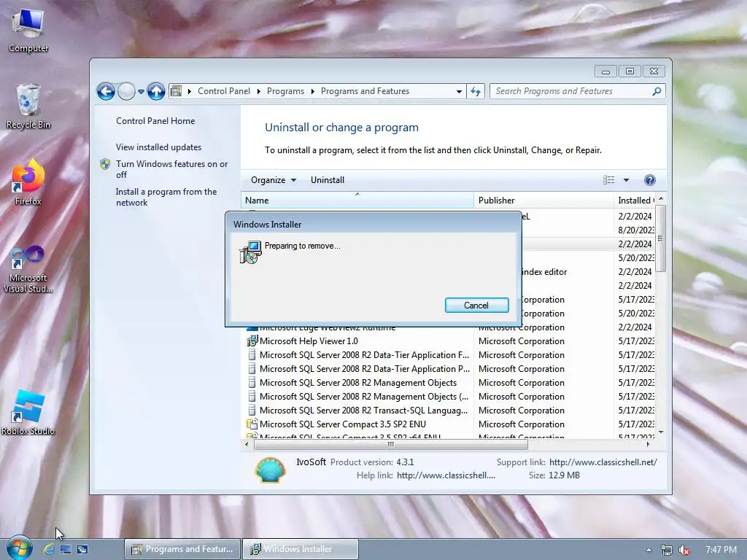Click the network tray icon
Image resolution: width=747 pixels, height=560 pixels.
coord(667,550)
